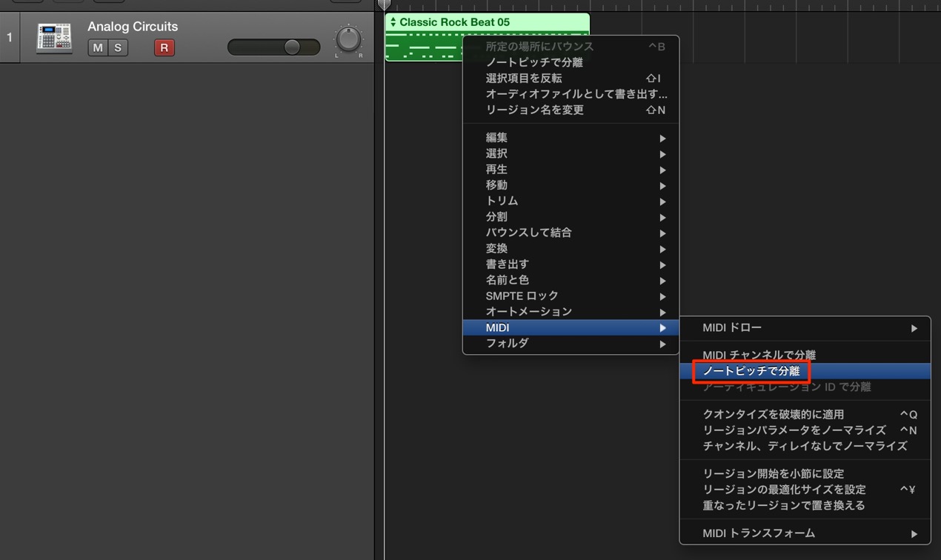Expand the 分割 submenu
This screenshot has width=941, height=560.
[571, 217]
